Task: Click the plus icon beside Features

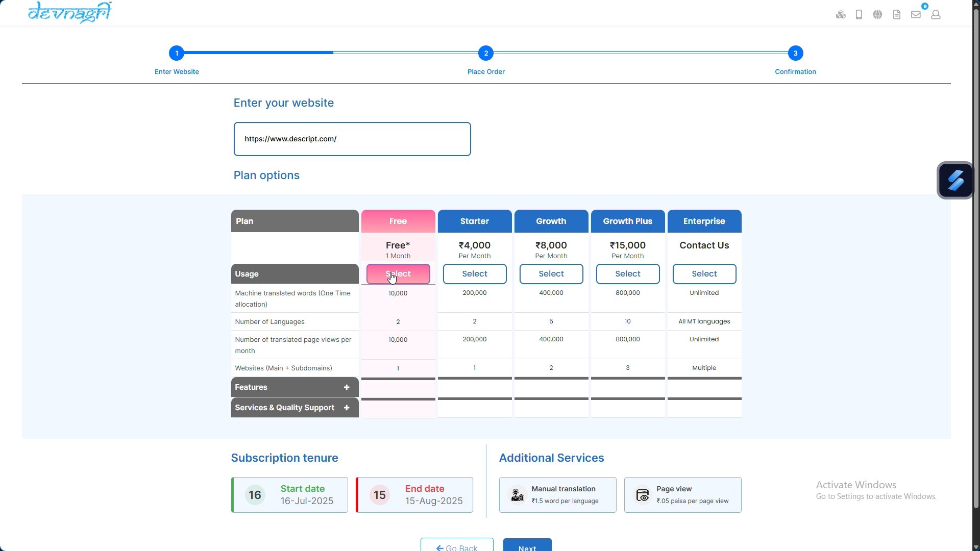Action: [347, 387]
